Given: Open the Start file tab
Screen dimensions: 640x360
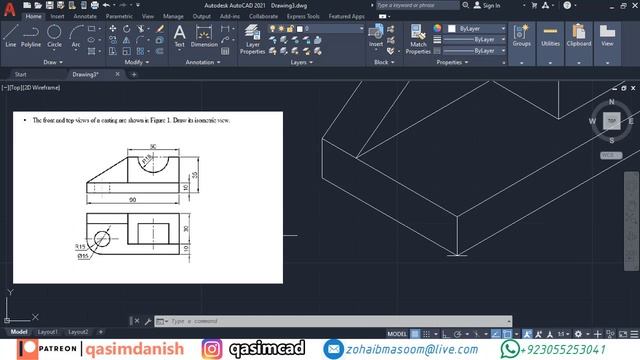Looking at the screenshot, I should click(x=20, y=74).
